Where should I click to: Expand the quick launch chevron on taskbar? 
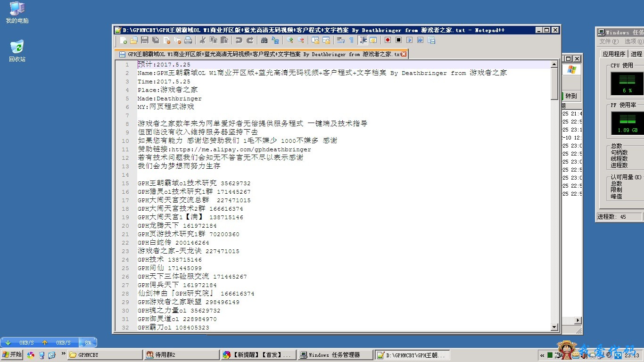[63, 353]
